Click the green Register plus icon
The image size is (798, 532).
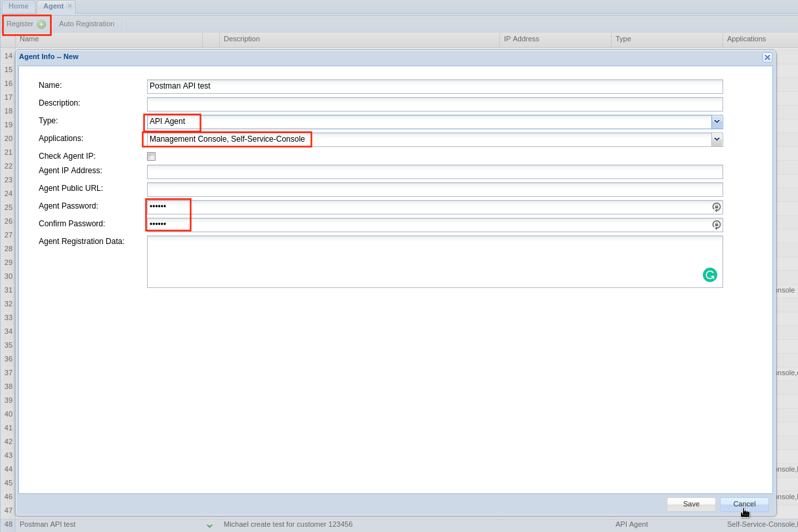pos(41,24)
